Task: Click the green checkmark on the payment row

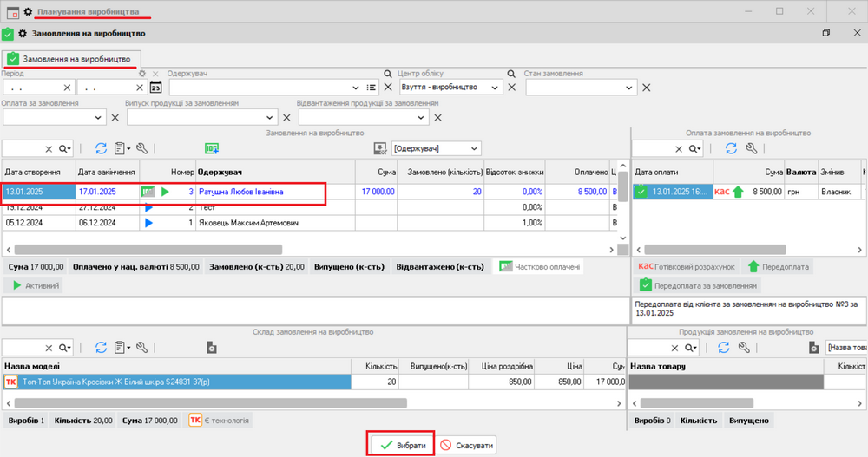Action: (x=641, y=192)
